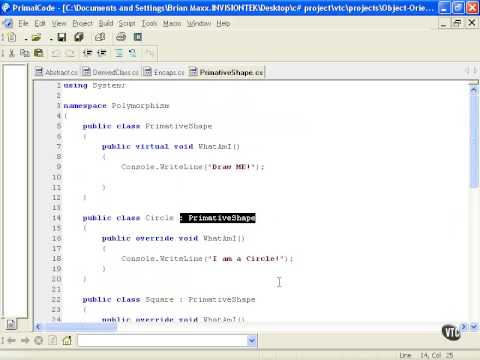Open the Window menu
Image resolution: width=480 pixels, height=360 pixels.
pyautogui.click(x=199, y=23)
